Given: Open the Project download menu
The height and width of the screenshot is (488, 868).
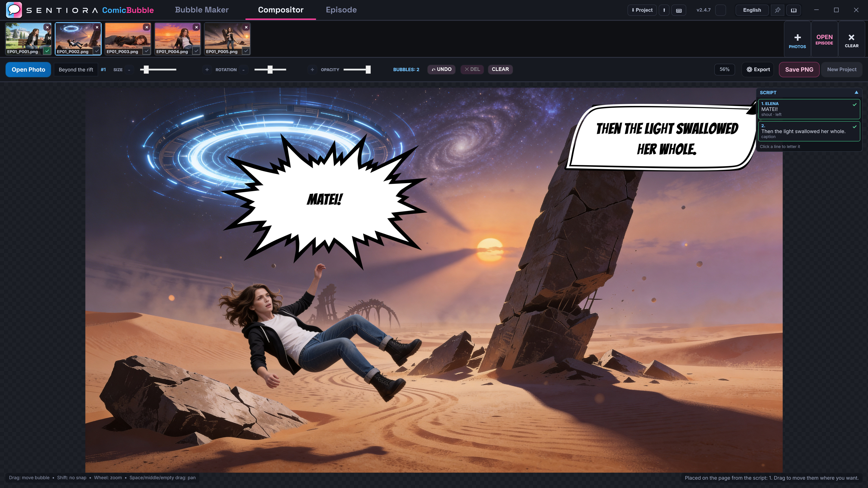Looking at the screenshot, I should point(642,10).
